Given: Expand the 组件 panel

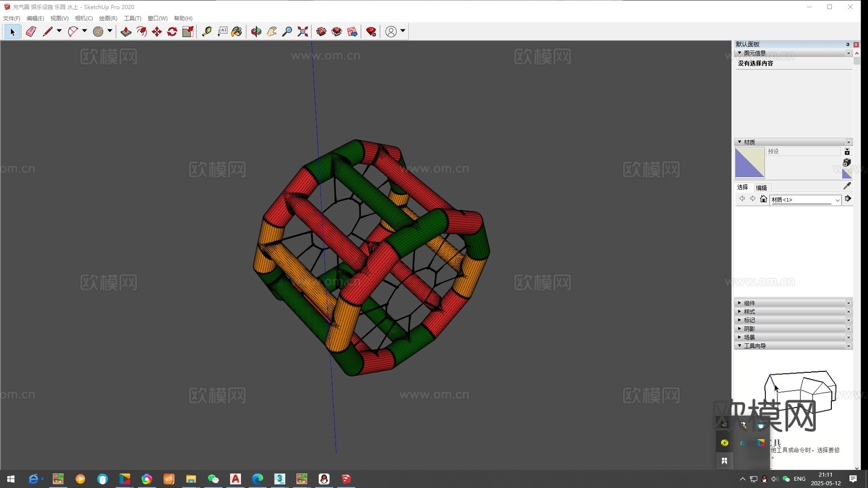Looking at the screenshot, I should click(x=740, y=303).
